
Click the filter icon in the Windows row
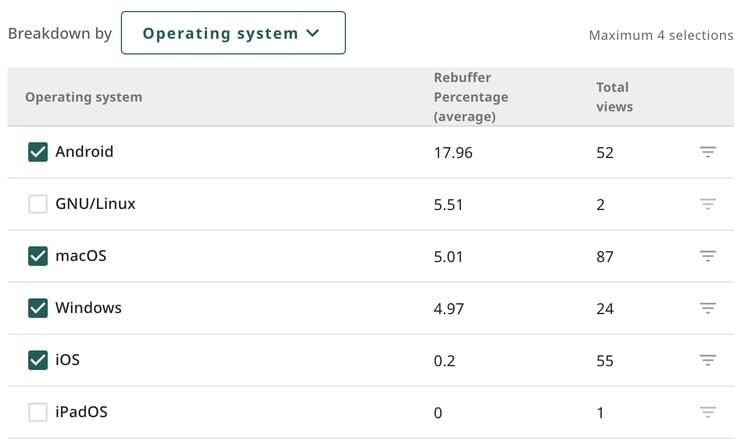[x=708, y=308]
